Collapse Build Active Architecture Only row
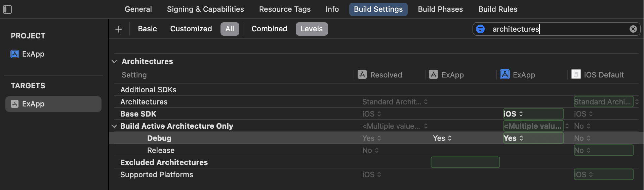 [114, 126]
